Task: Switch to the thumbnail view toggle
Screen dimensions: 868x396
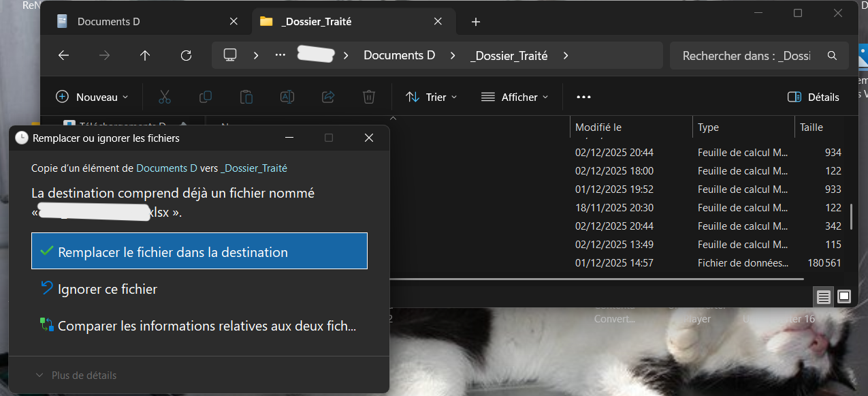Action: 843,296
